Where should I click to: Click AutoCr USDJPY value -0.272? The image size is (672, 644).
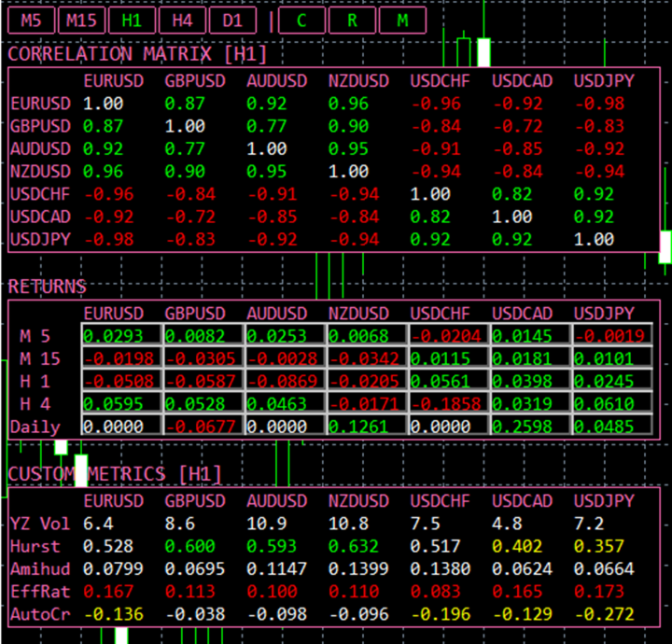[x=604, y=615]
